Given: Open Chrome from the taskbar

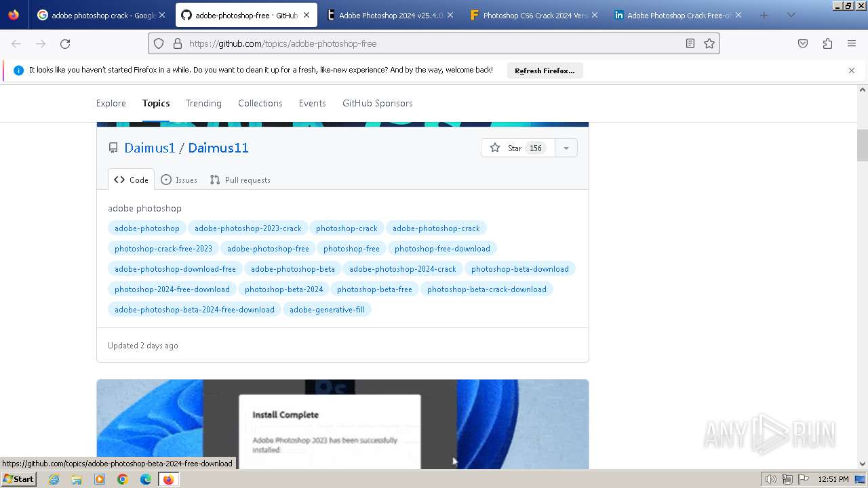Looking at the screenshot, I should click(x=123, y=479).
